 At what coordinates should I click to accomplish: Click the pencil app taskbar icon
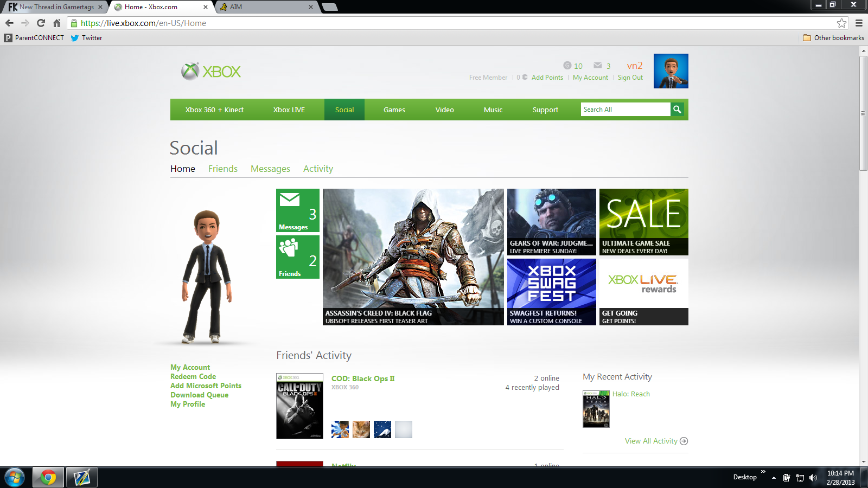coord(82,477)
